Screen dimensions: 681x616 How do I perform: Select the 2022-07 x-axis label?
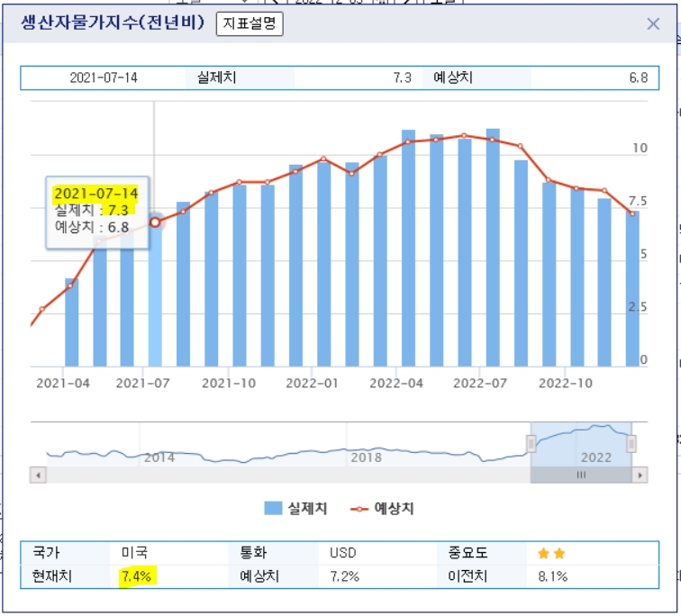pos(480,384)
